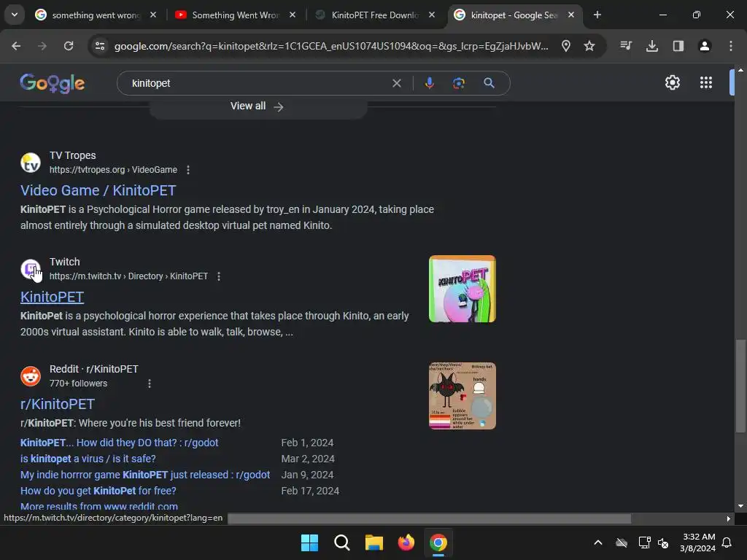This screenshot has width=747, height=560.
Task: Open the muted volume tray icon
Action: click(662, 542)
